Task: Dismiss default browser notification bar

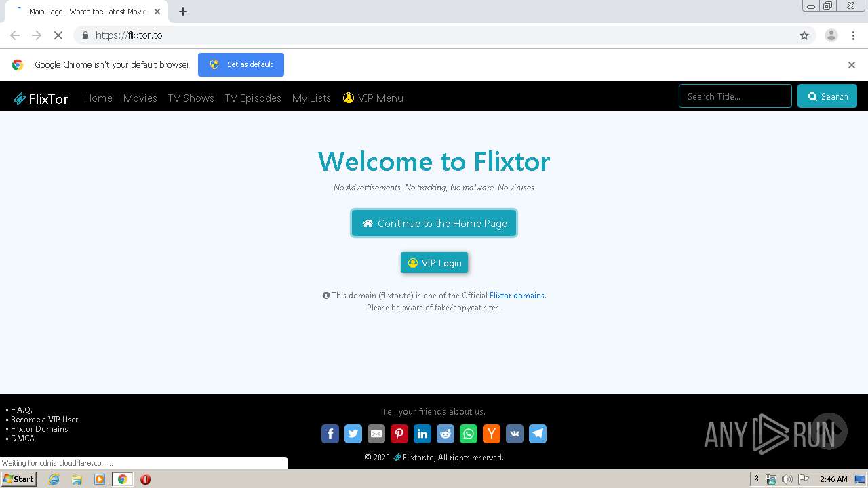Action: pos(852,65)
